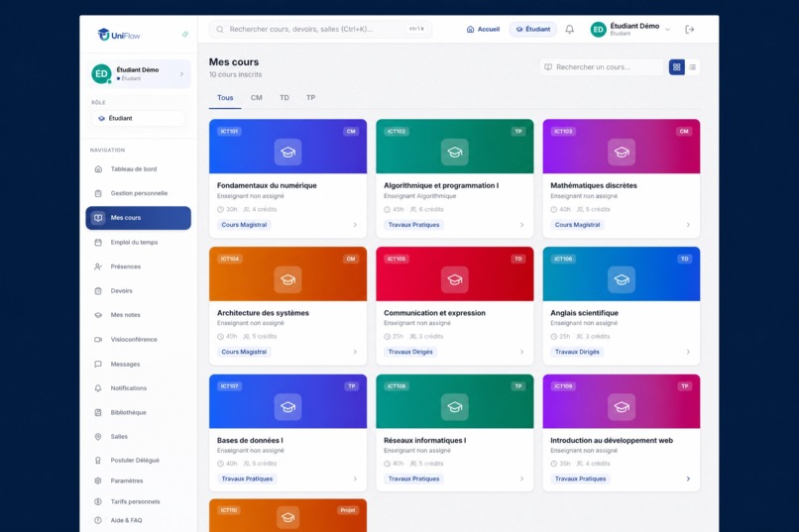The height and width of the screenshot is (532, 799).
Task: Open the Étudiant role selector in the sidebar
Action: (x=138, y=118)
